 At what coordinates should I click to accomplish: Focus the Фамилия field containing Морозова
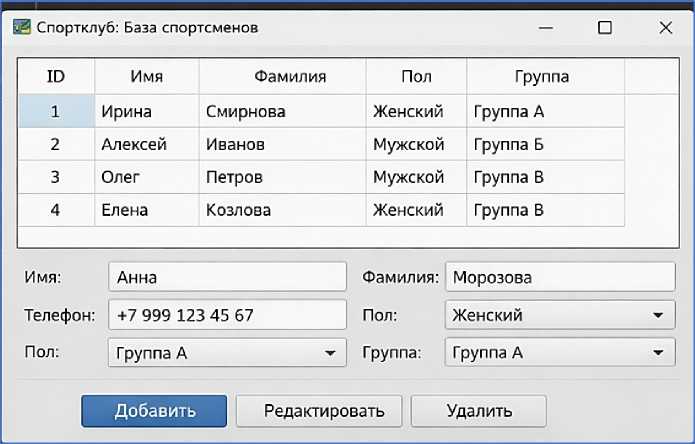coord(560,277)
